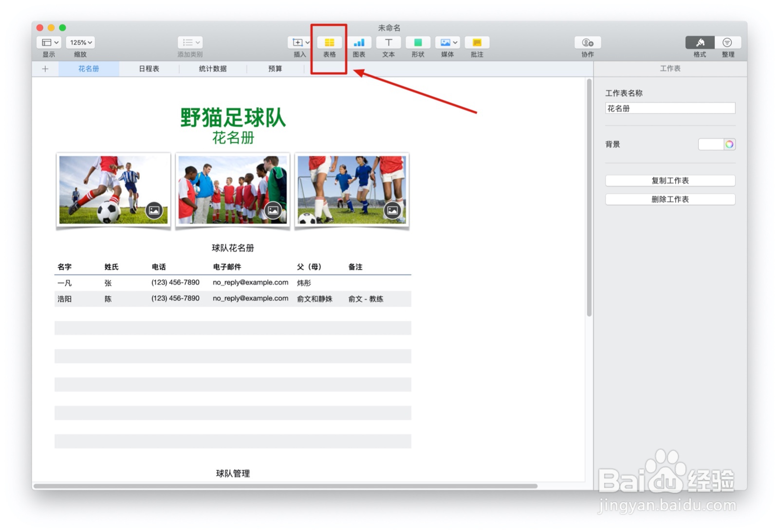Open the 统计数据 sheet tab
Image resolution: width=779 pixels, height=532 pixels.
point(213,69)
